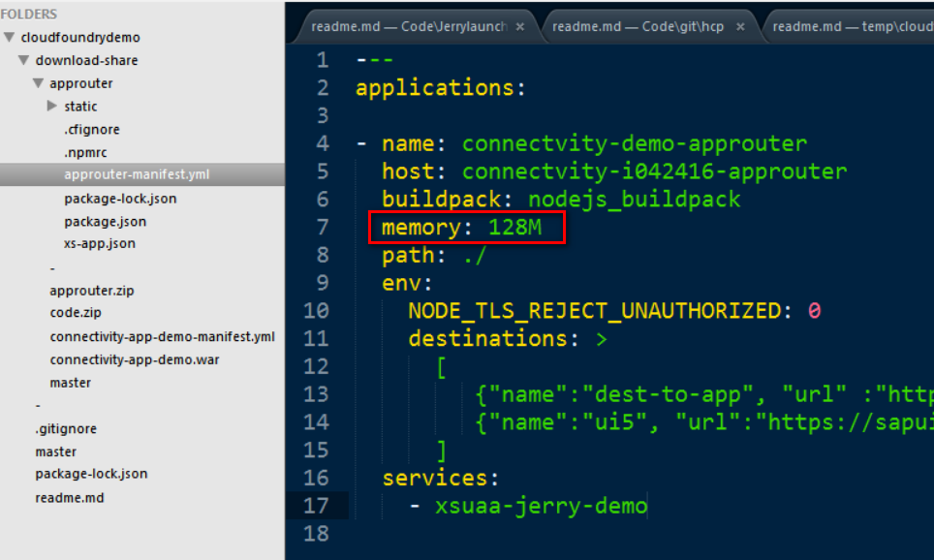
Task: Select the static folder name
Action: [80, 107]
